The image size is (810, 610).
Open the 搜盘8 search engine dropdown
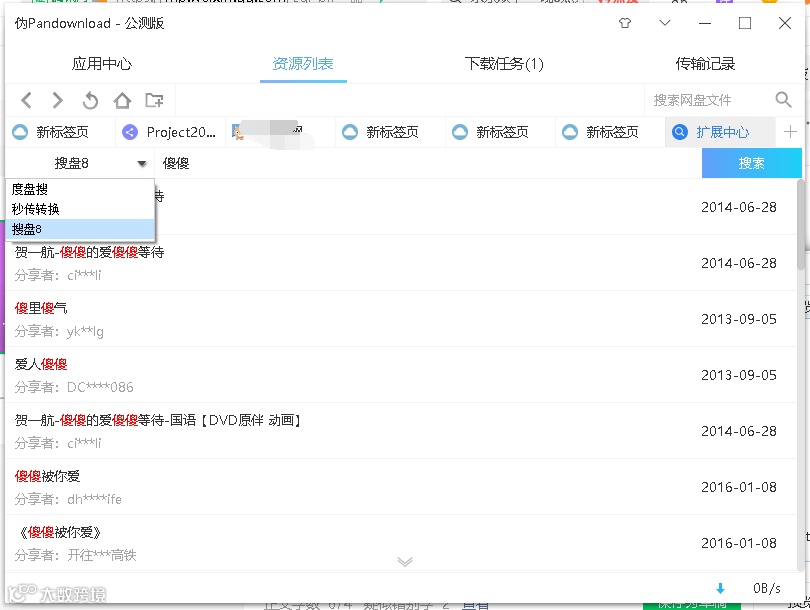pos(80,163)
